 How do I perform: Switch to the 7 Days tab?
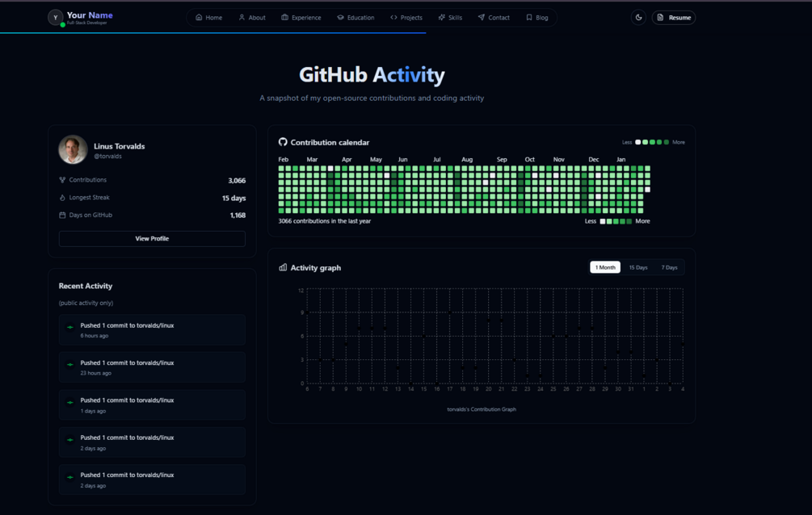[669, 268]
